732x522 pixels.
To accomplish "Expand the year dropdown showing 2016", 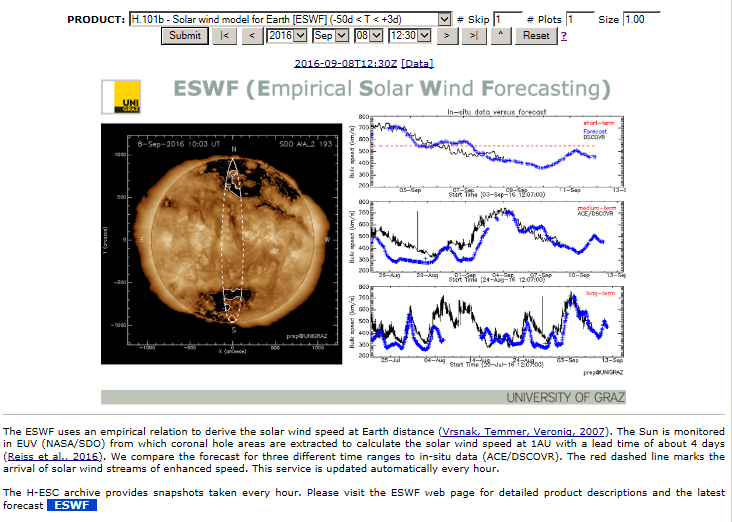I will [x=285, y=35].
